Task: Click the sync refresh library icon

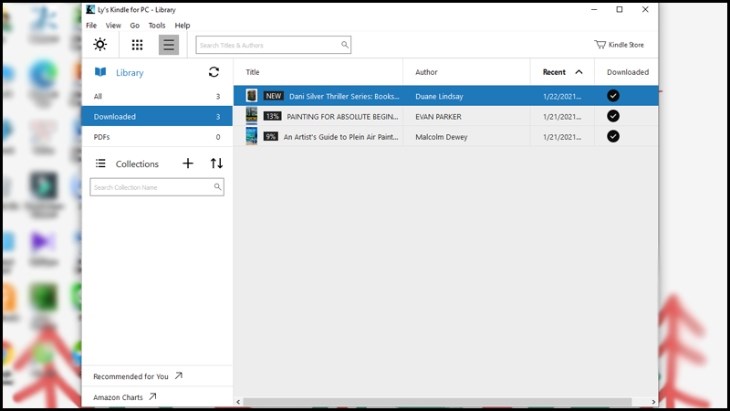Action: click(213, 72)
